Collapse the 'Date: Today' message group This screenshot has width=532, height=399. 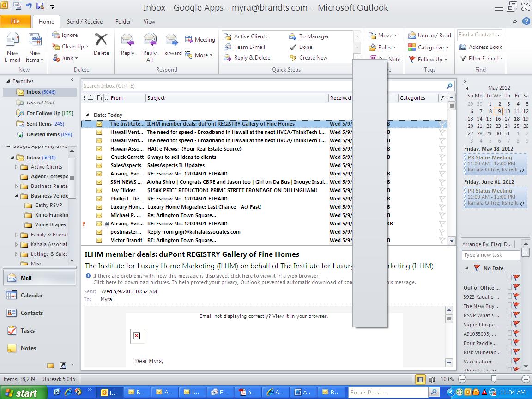(x=87, y=115)
